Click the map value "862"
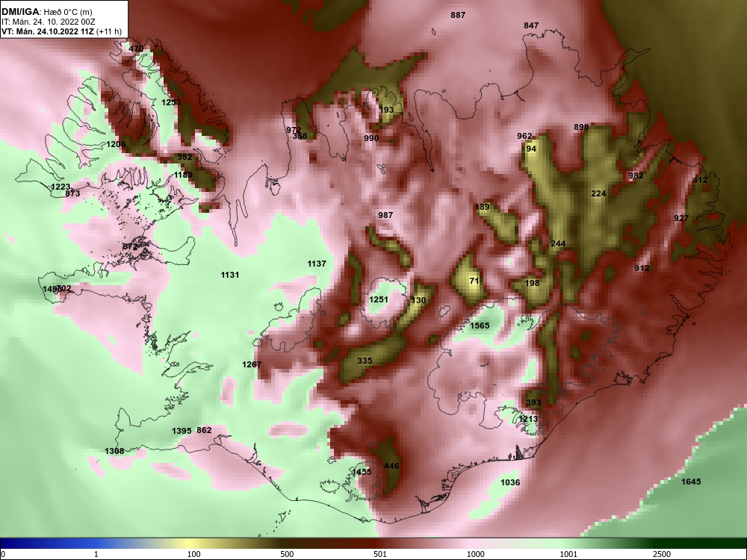The image size is (747, 560). [x=204, y=431]
